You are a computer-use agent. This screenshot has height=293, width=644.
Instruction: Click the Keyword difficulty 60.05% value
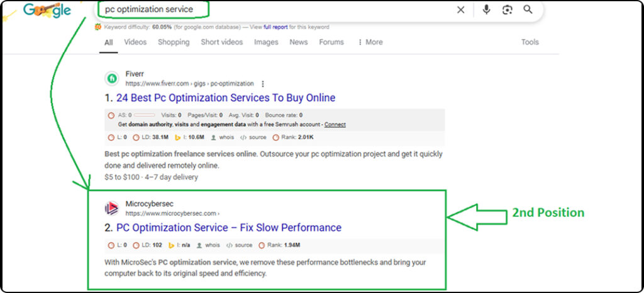(x=162, y=27)
